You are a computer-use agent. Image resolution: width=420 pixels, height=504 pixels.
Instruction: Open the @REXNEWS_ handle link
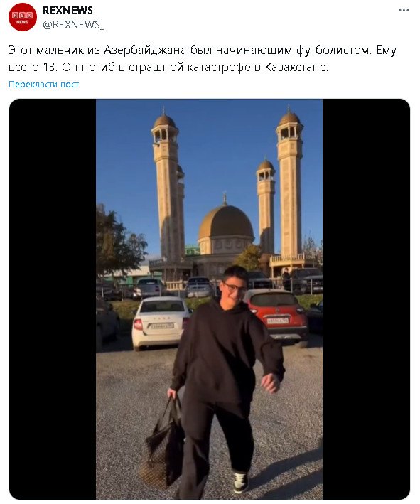click(74, 25)
